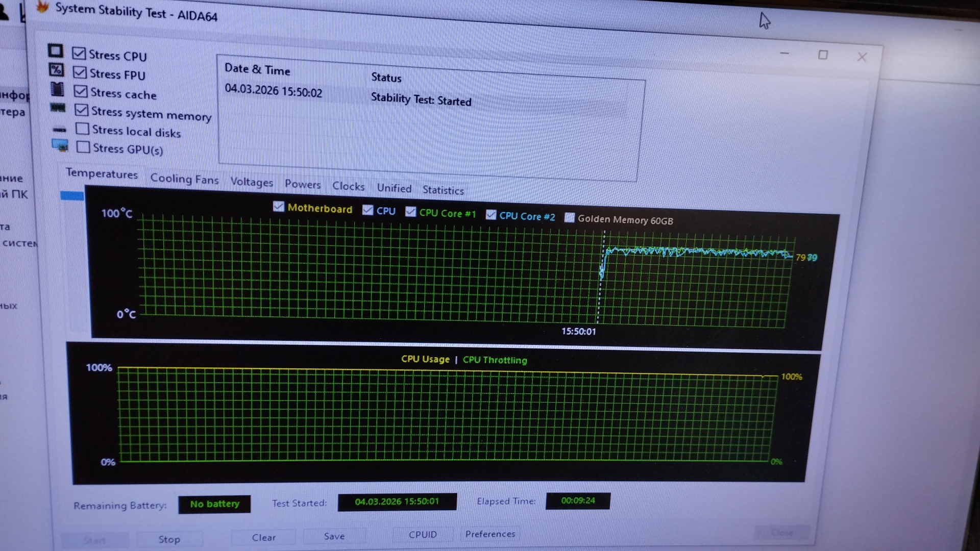Open the Voltages tab
This screenshot has width=980, height=551.
251,182
